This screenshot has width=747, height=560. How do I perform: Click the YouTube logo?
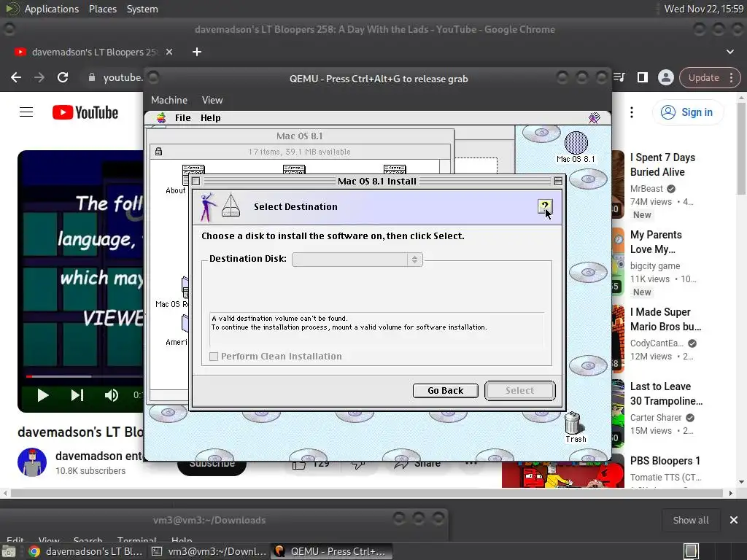tap(85, 112)
